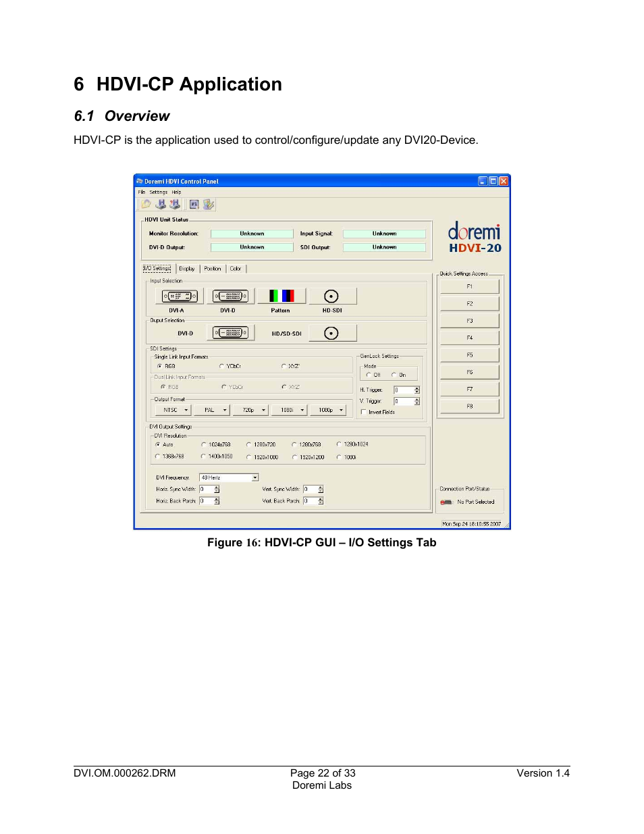Image resolution: width=644 pixels, height=834 pixels.
Task: Click the No Port Selected status text
Action: (x=476, y=502)
